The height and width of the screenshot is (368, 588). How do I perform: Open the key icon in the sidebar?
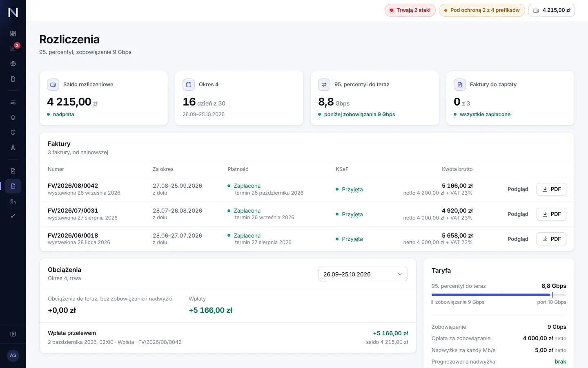pyautogui.click(x=13, y=216)
